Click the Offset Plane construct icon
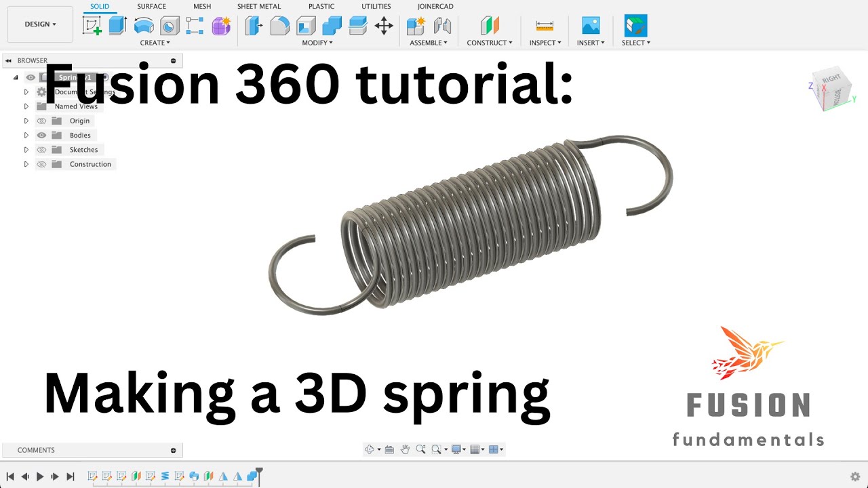 coord(490,26)
